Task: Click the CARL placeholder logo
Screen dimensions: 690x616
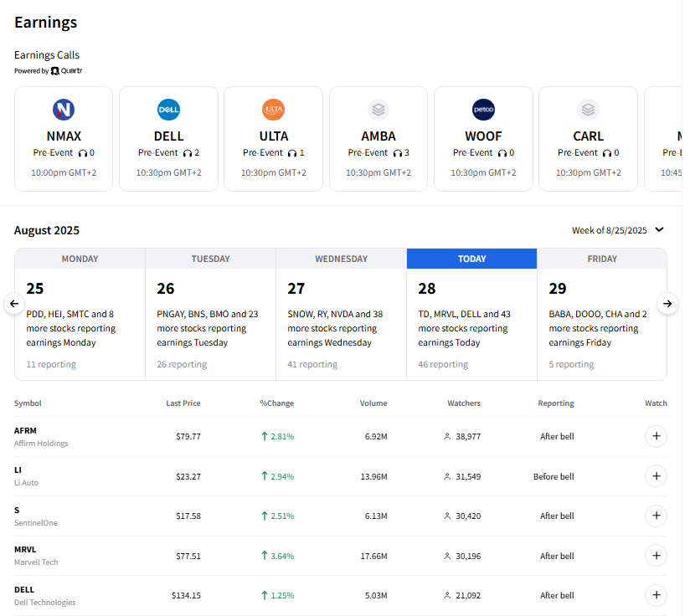Action: tap(589, 110)
